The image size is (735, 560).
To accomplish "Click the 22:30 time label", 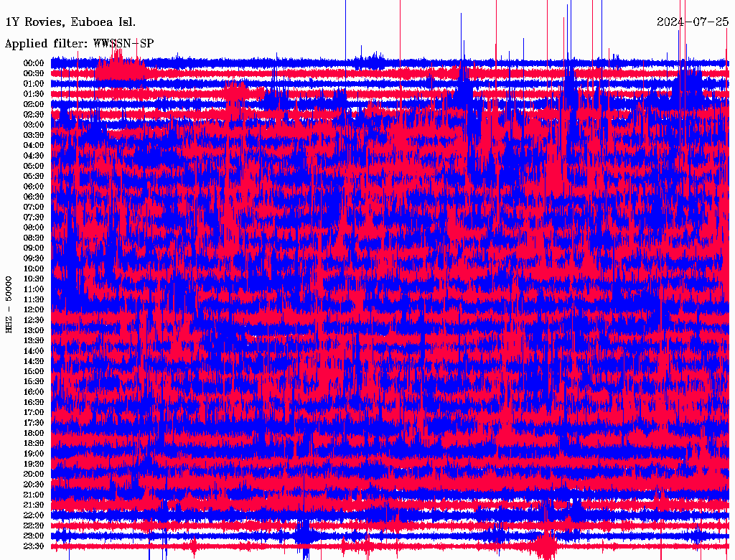I will [x=34, y=526].
